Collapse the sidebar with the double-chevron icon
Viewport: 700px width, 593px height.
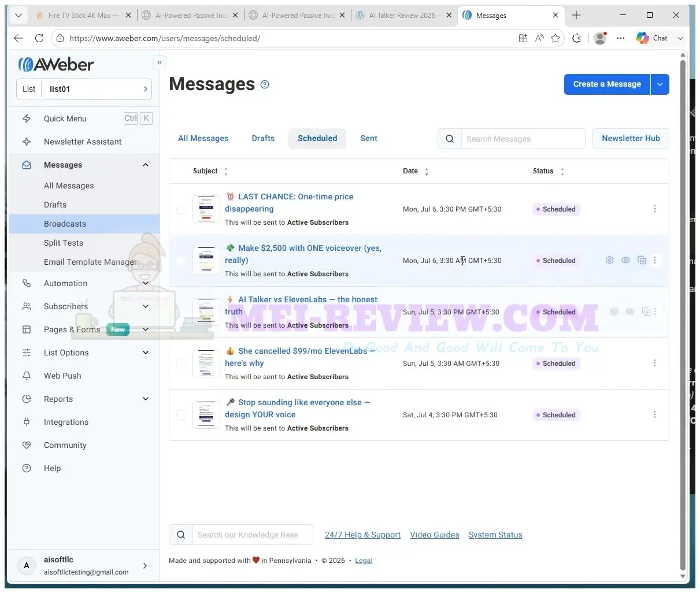[160, 62]
